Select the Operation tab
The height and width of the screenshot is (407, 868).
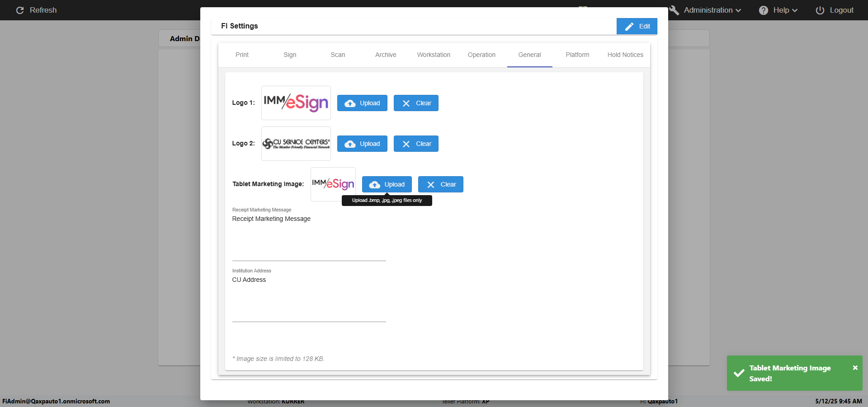(x=481, y=55)
